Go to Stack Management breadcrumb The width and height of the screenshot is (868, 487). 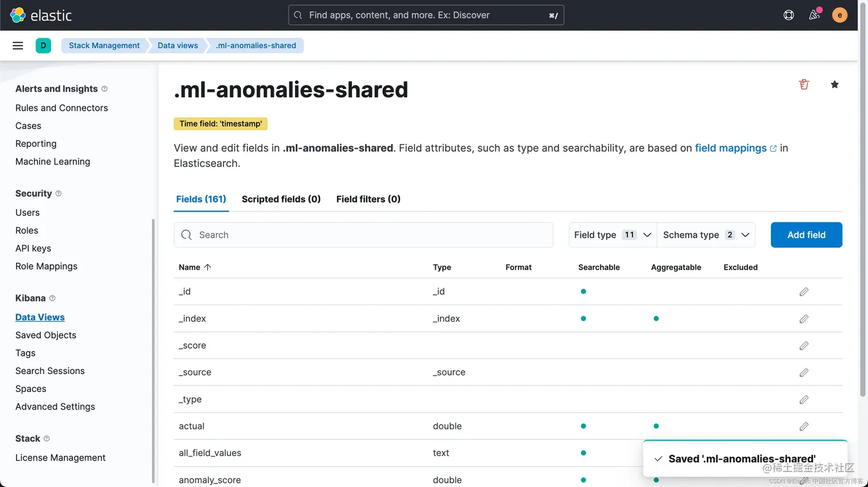[104, 46]
